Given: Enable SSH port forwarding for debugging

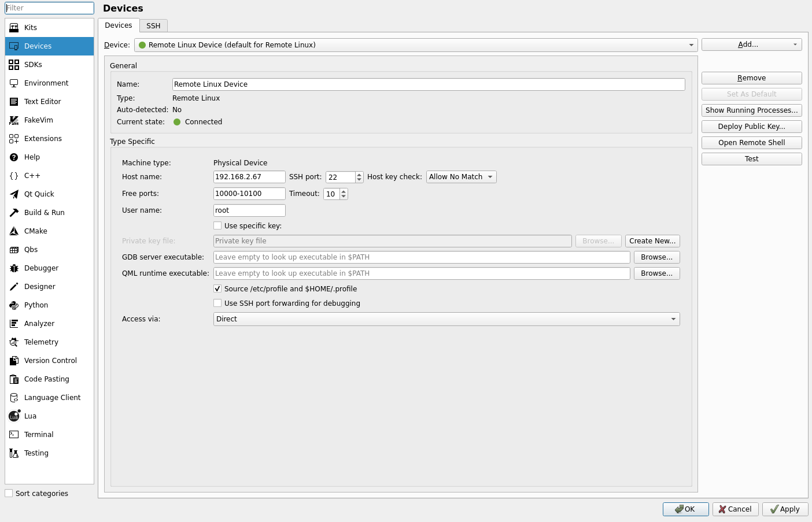Looking at the screenshot, I should (x=217, y=303).
